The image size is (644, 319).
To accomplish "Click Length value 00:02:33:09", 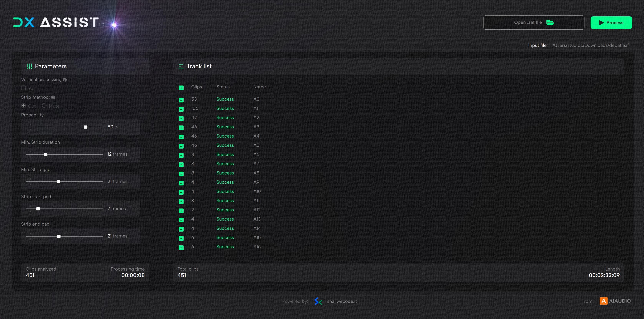I will (x=604, y=275).
